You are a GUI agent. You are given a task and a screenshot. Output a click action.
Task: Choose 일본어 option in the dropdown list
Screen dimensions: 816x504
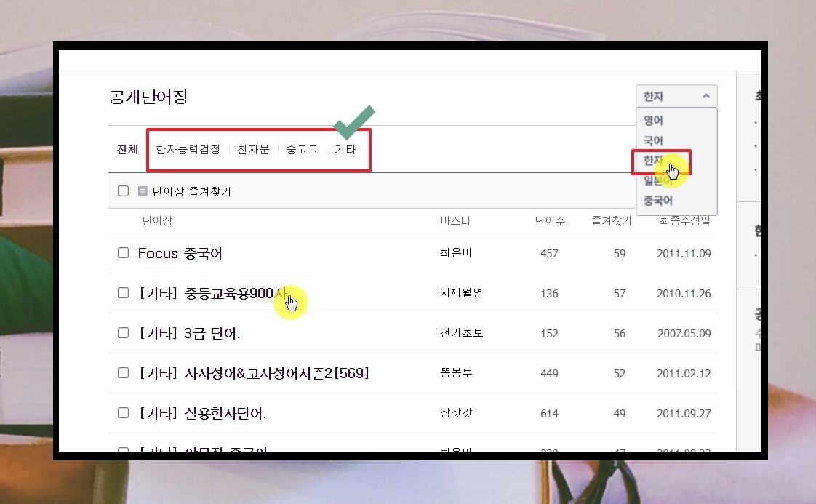[657, 180]
